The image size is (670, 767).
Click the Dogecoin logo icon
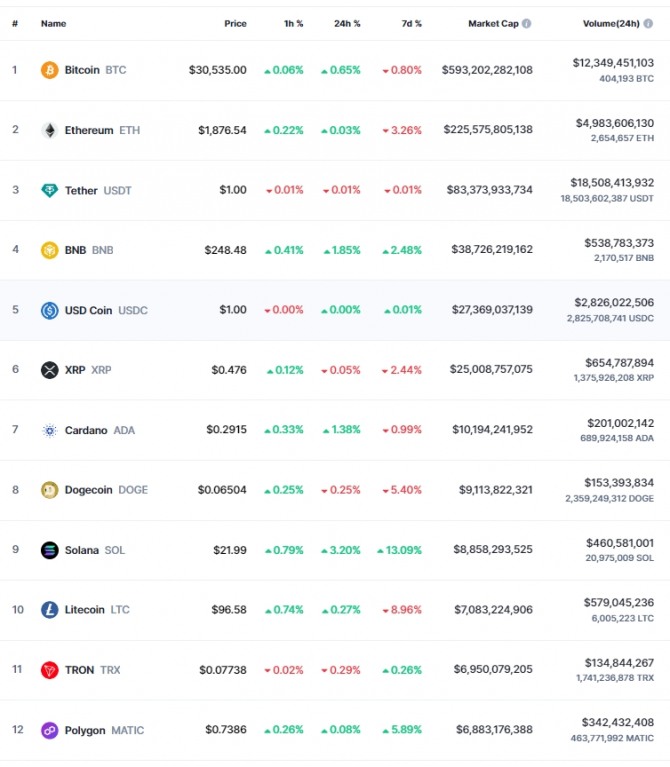click(49, 490)
